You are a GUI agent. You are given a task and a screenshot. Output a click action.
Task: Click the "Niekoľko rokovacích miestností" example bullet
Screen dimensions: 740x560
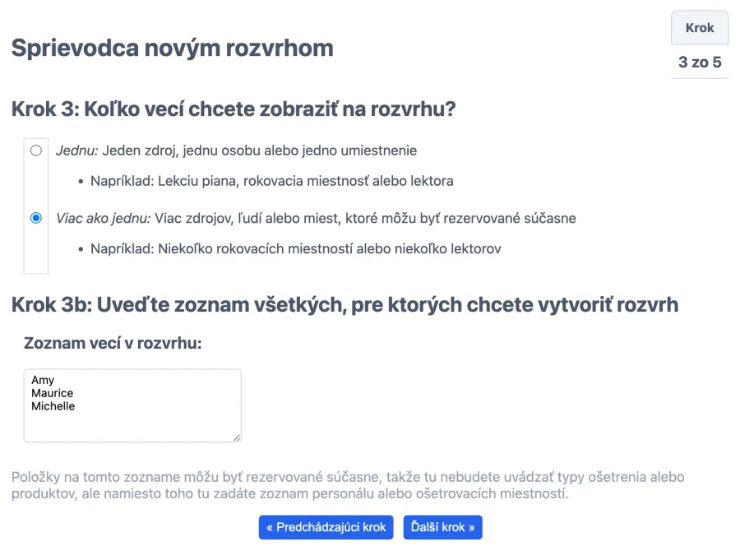point(295,248)
